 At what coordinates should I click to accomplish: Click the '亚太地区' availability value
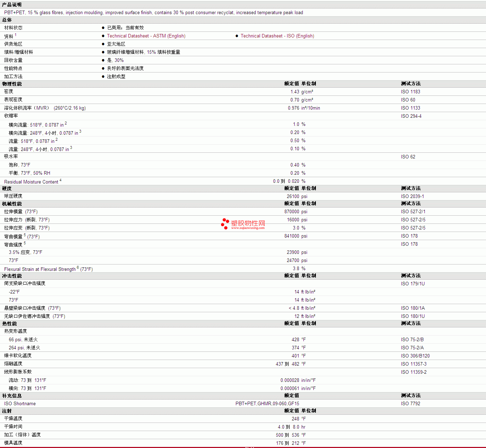(x=116, y=44)
